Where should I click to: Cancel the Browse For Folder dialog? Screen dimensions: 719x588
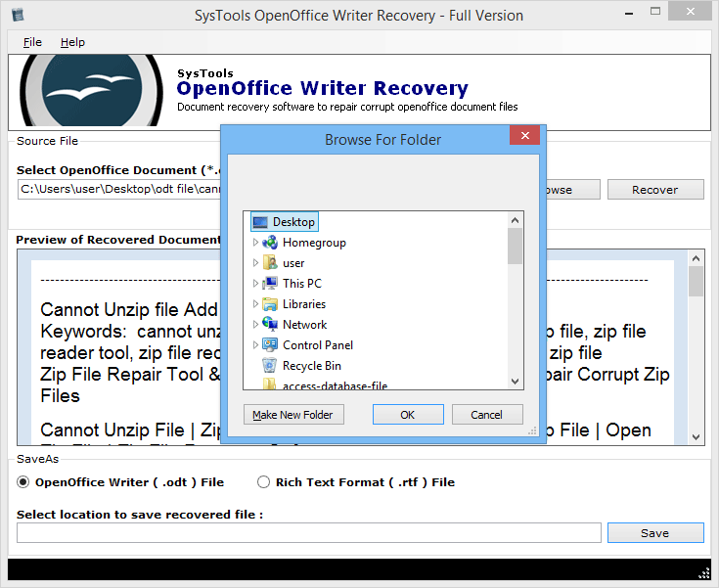point(487,415)
